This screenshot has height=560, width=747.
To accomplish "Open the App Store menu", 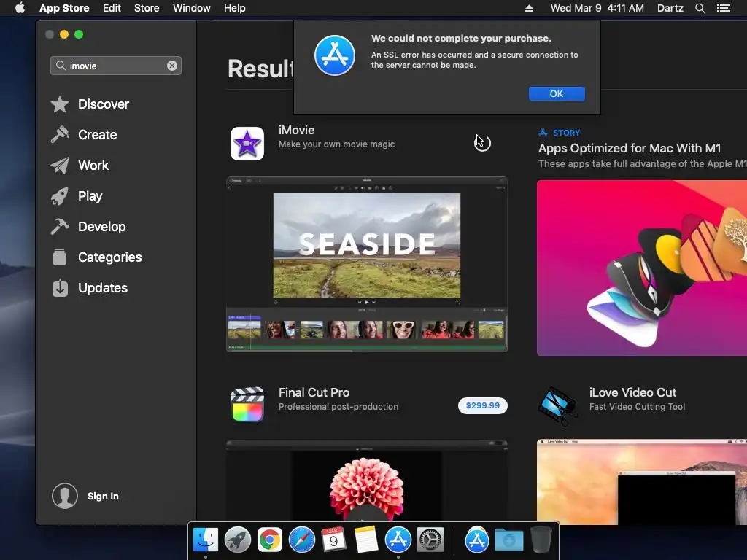I will click(x=64, y=8).
